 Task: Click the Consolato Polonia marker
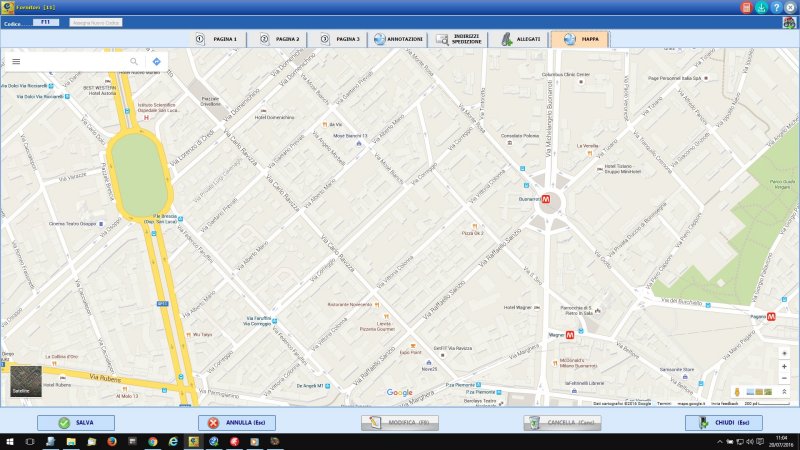[x=510, y=143]
